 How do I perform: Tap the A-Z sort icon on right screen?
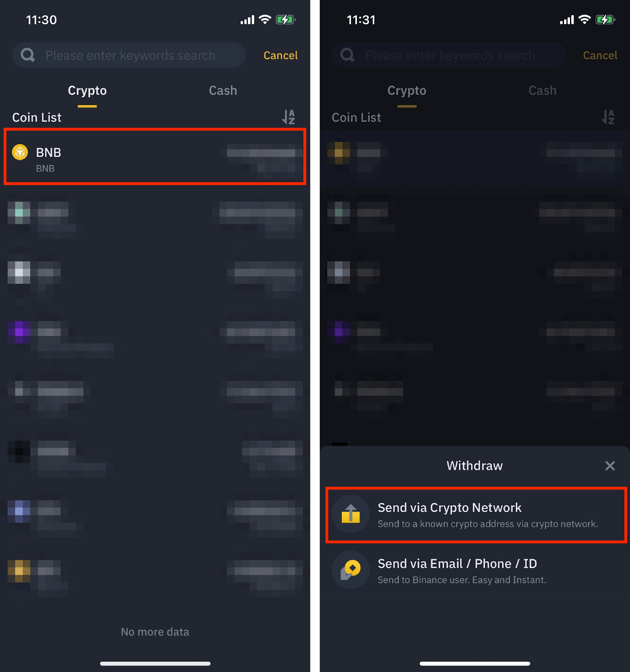[x=608, y=117]
